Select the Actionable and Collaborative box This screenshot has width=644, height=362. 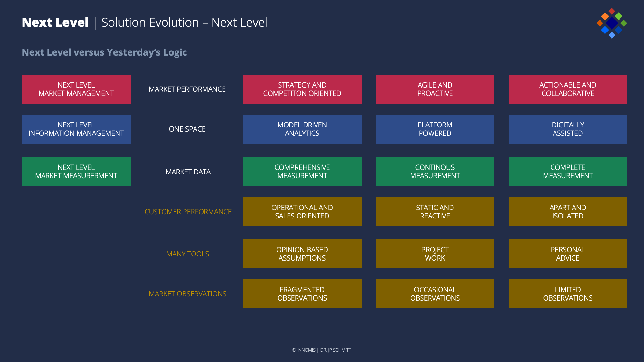tap(568, 89)
